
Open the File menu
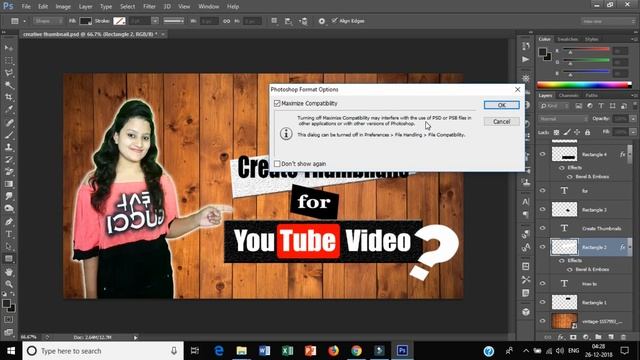[26, 7]
